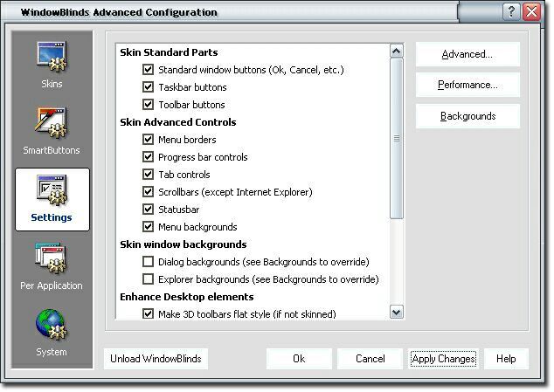Viewport: 554px width, 392px height.
Task: Disable Taskbar buttons skinning
Action: [148, 87]
